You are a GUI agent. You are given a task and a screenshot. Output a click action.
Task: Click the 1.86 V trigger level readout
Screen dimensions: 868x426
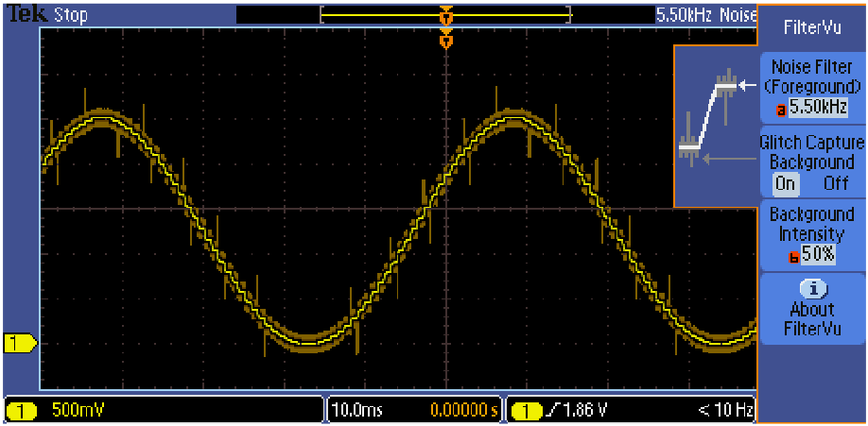(585, 411)
